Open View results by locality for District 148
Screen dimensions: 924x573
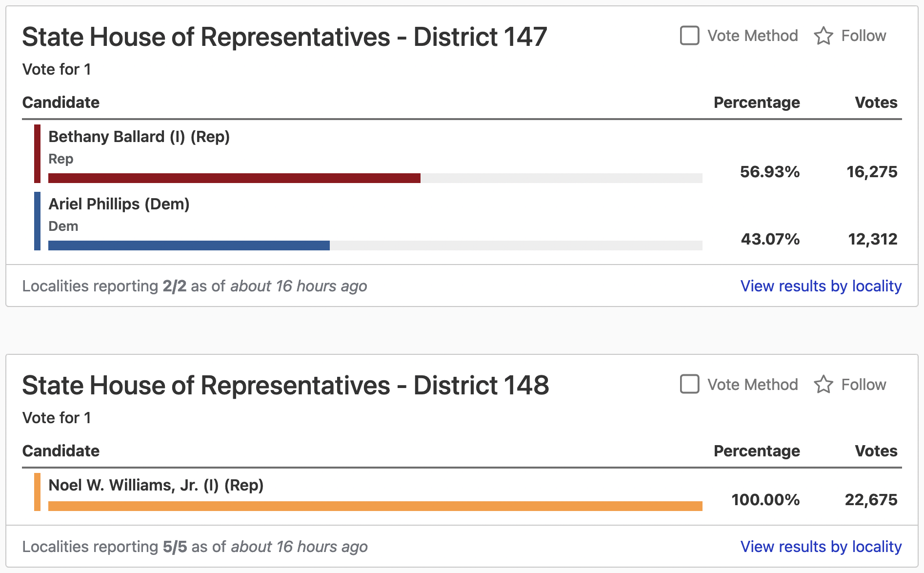(821, 547)
